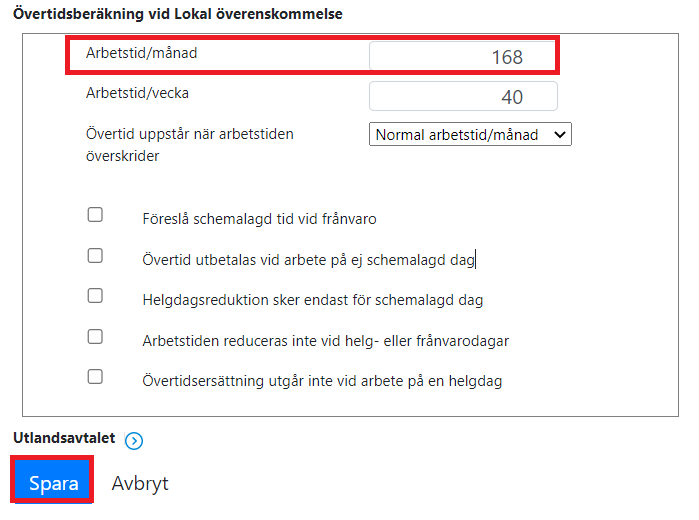Focus the Arbetstid/månad field showing 168
The width and height of the screenshot is (699, 520).
[x=462, y=56]
